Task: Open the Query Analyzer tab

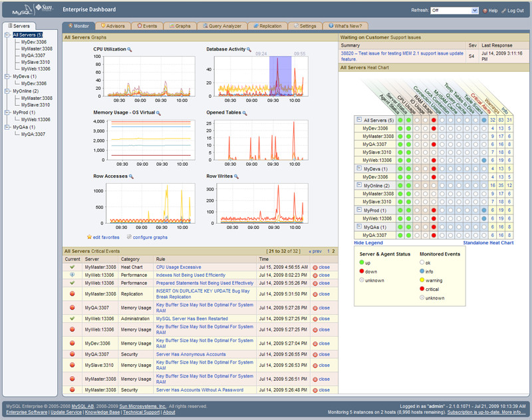Action: click(x=222, y=26)
